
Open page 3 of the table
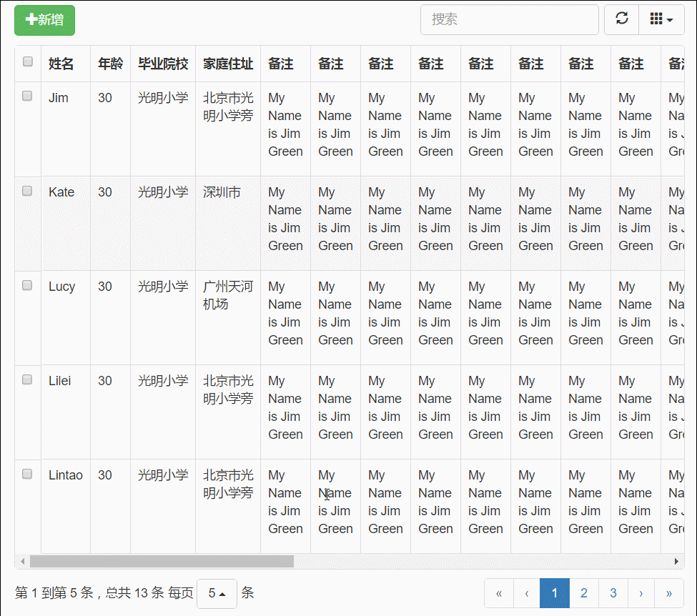point(613,593)
